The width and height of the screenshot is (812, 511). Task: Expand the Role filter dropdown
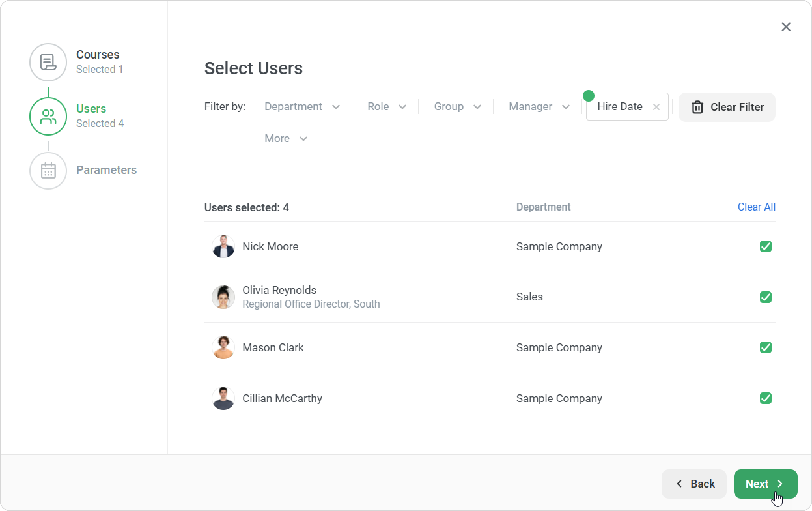point(386,107)
